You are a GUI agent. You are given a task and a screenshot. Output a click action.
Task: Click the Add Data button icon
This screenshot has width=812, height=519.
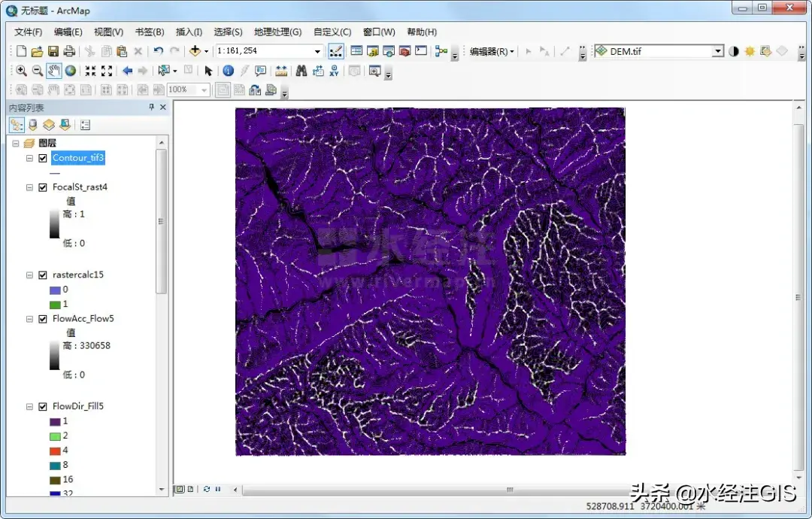point(195,51)
